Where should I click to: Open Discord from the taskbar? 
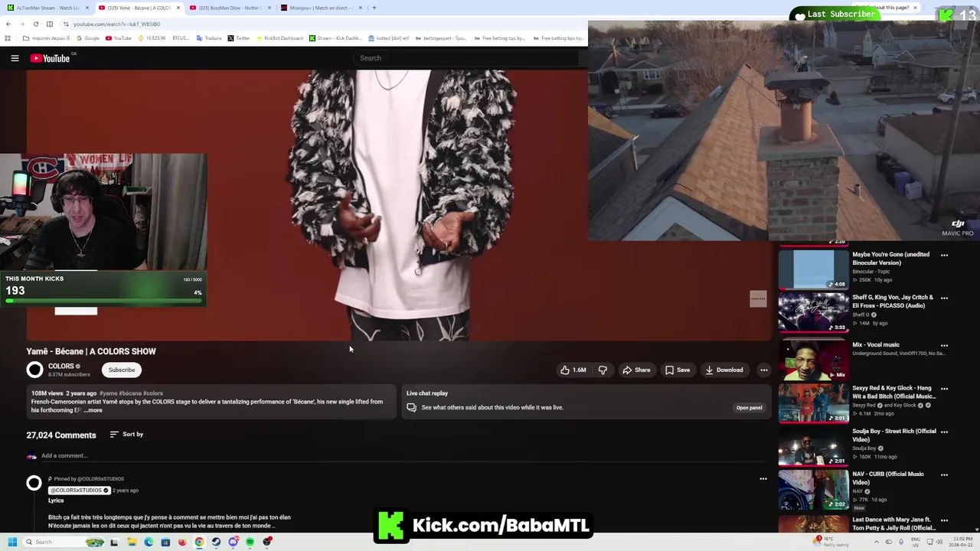[234, 542]
